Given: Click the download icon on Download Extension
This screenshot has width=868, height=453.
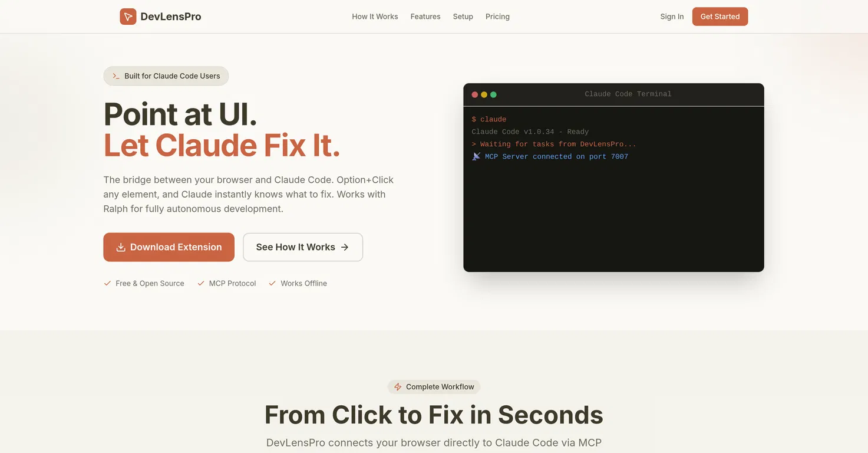Looking at the screenshot, I should click(x=121, y=247).
